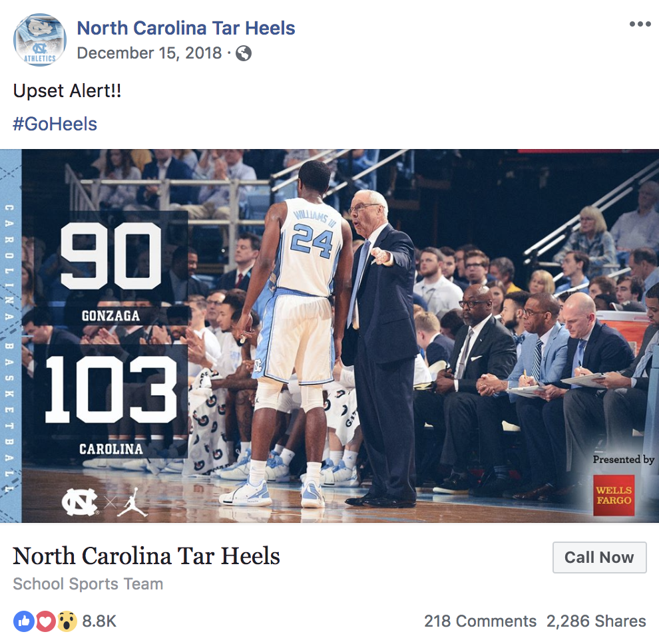This screenshot has width=659, height=644.
Task: Click the Wells Fargo logo in image
Action: 614,495
